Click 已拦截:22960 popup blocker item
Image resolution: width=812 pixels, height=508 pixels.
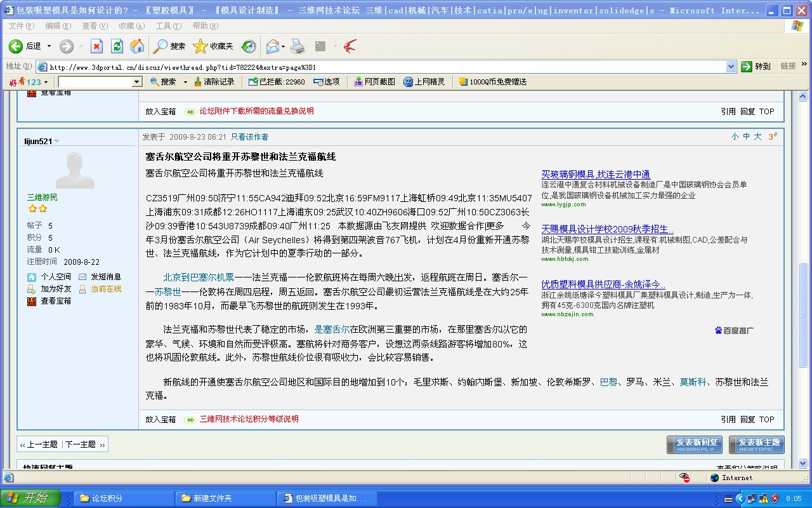click(277, 82)
